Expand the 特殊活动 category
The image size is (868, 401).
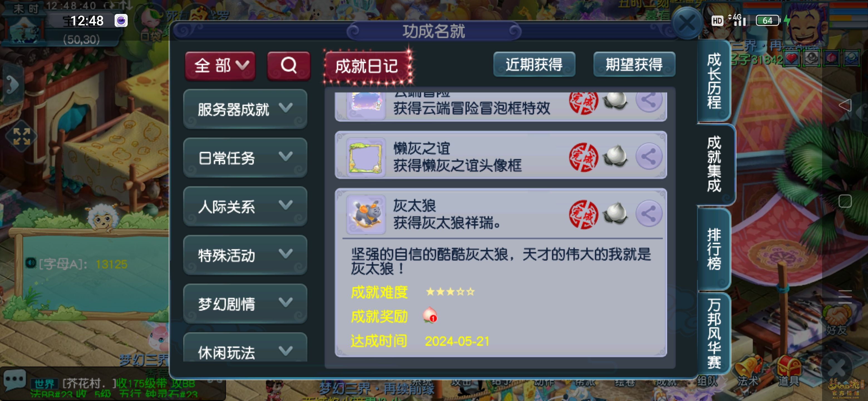245,255
